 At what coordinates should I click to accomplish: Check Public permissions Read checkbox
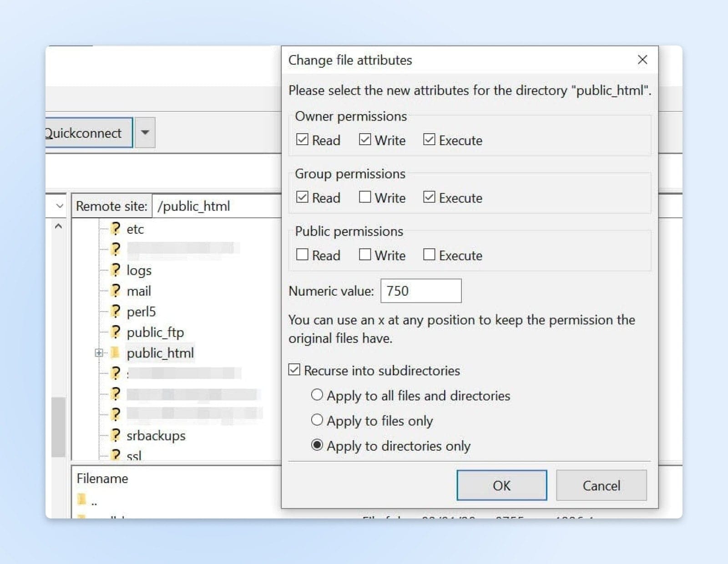(302, 255)
